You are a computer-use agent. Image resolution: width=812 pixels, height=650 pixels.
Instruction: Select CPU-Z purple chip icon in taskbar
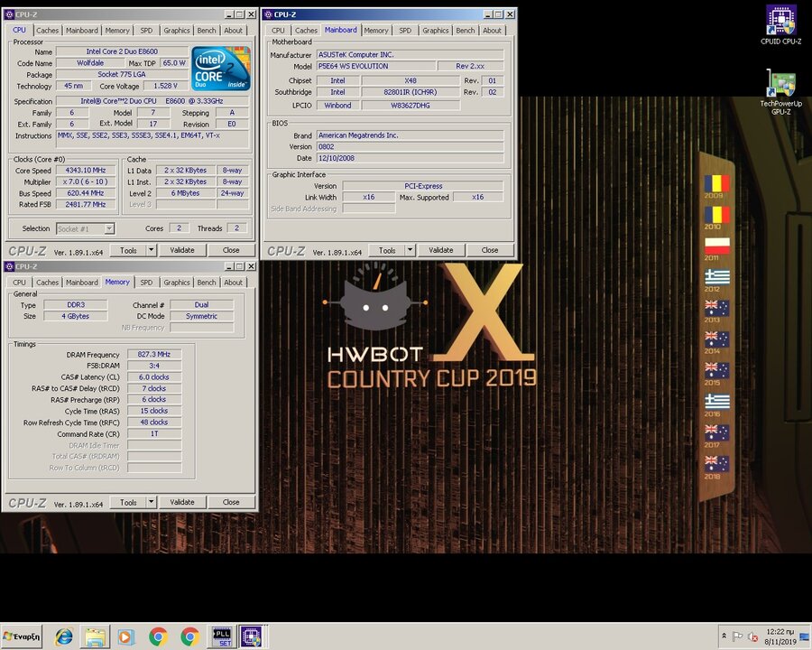252,636
